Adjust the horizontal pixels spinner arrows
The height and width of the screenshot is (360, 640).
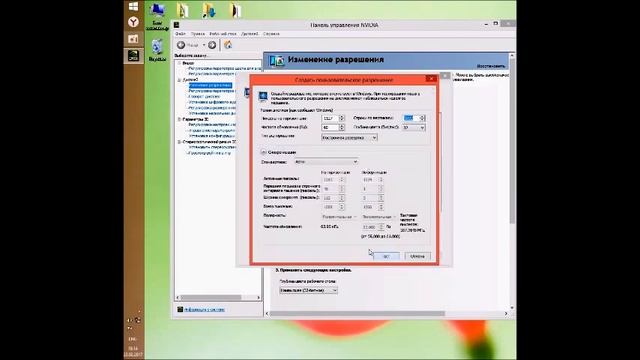click(x=342, y=118)
